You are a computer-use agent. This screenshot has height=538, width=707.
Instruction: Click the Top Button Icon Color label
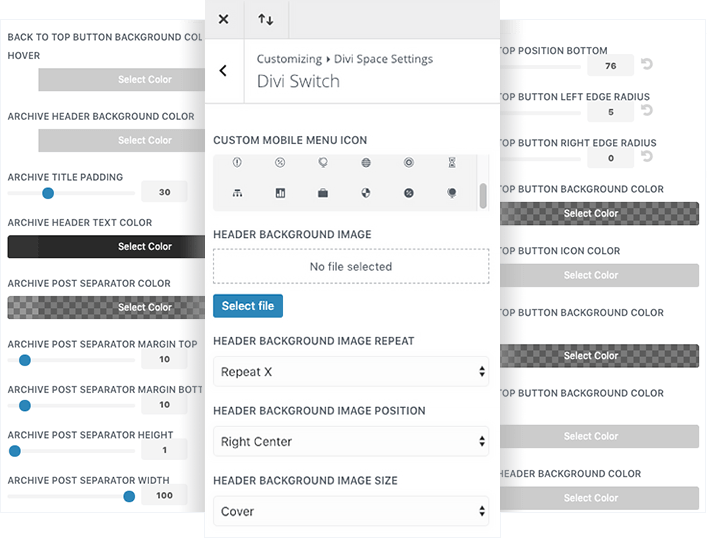(x=560, y=251)
